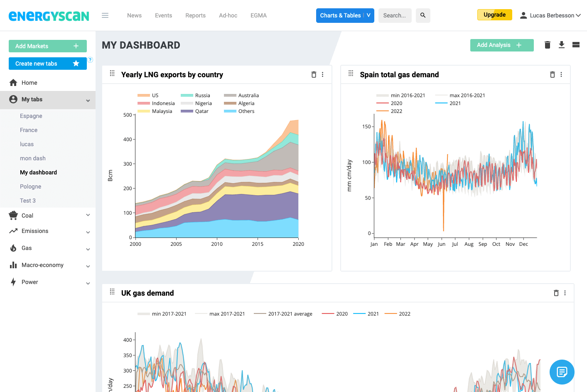Image resolution: width=587 pixels, height=392 pixels.
Task: Expand the Emissions section chevron
Action: point(88,232)
